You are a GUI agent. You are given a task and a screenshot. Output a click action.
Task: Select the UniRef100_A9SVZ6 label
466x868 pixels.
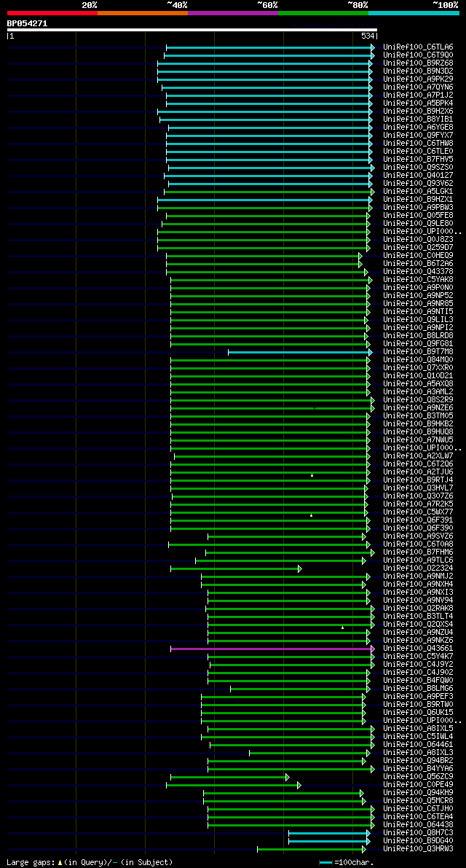(418, 537)
